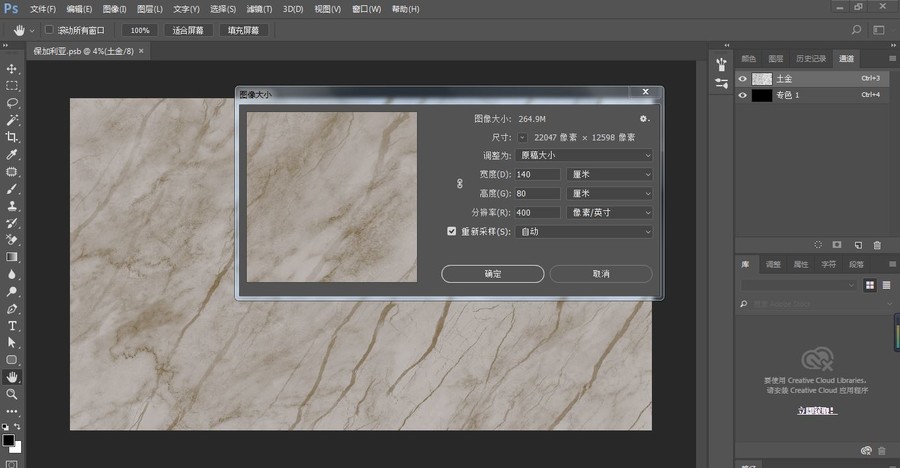Select the Hand tool in toolbox
Viewport: 900px width, 468px height.
coord(11,377)
